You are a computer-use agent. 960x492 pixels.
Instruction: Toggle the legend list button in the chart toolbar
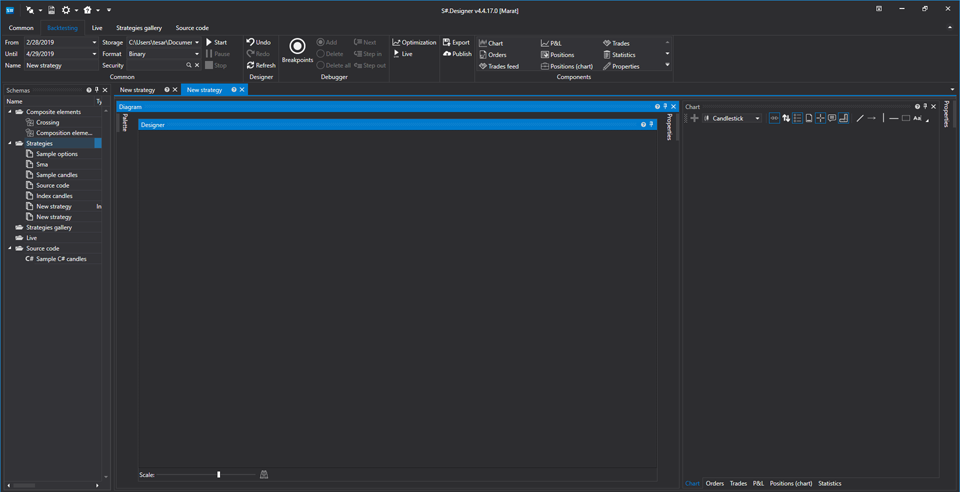click(797, 118)
